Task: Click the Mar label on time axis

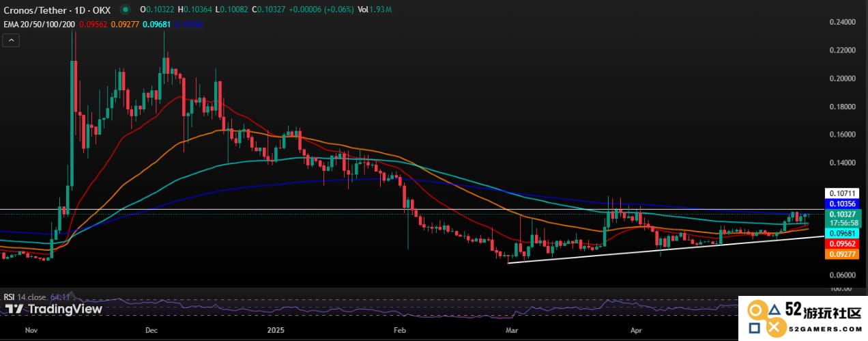Action: click(511, 329)
